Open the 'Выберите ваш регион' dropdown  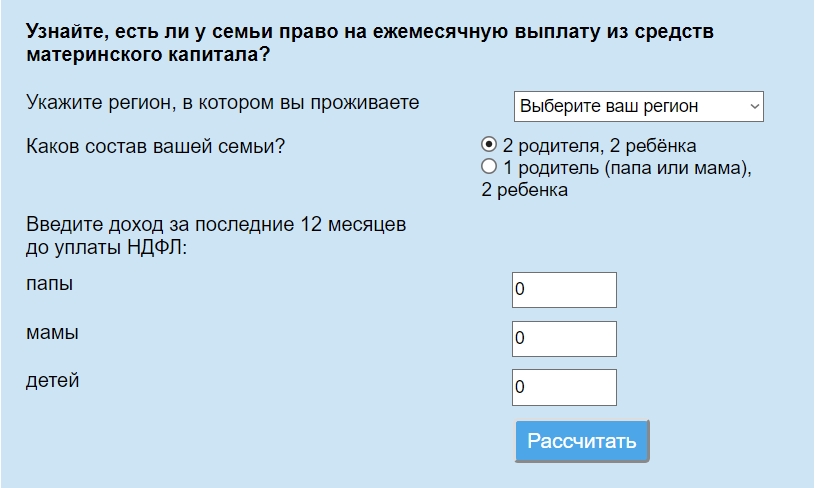(x=638, y=106)
